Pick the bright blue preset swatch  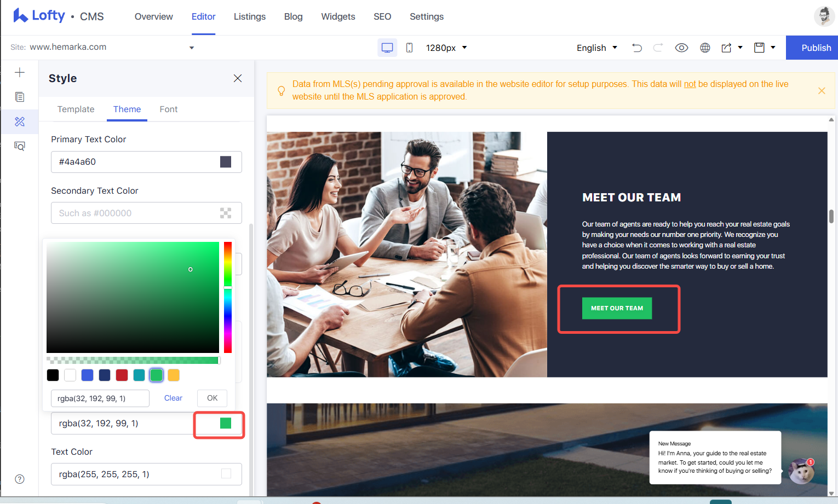(x=87, y=375)
